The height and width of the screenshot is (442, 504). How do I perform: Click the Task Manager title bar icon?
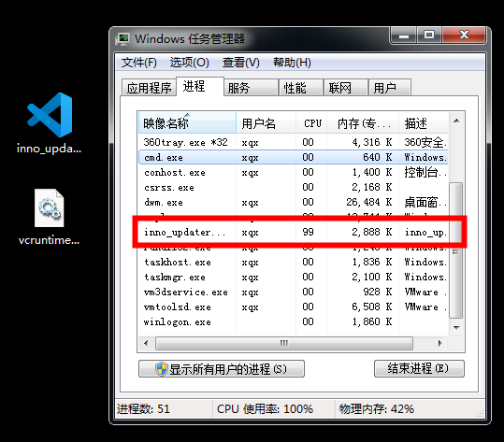pyautogui.click(x=122, y=39)
